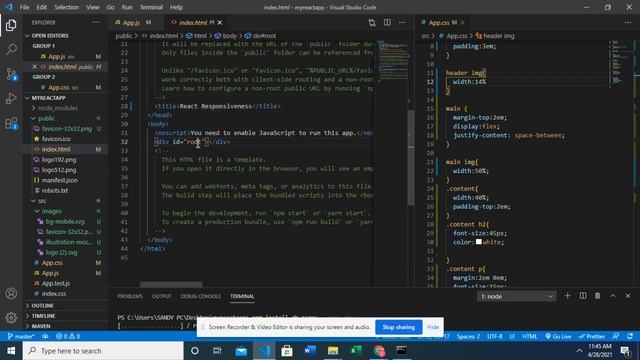This screenshot has height=360, width=640.
Task: Split the terminal panel
Action: (x=583, y=296)
